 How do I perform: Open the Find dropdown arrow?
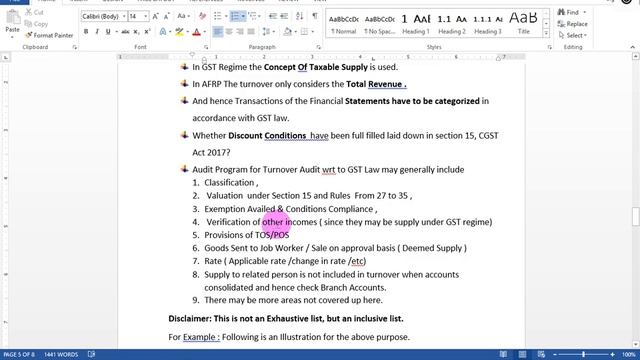584,13
